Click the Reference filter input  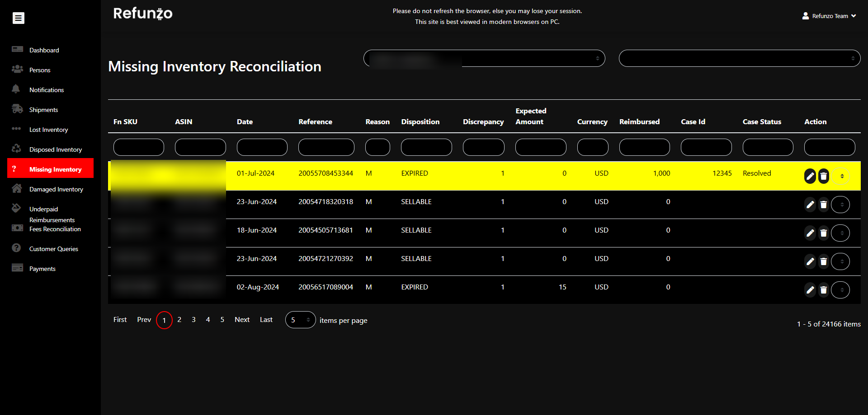pyautogui.click(x=326, y=147)
